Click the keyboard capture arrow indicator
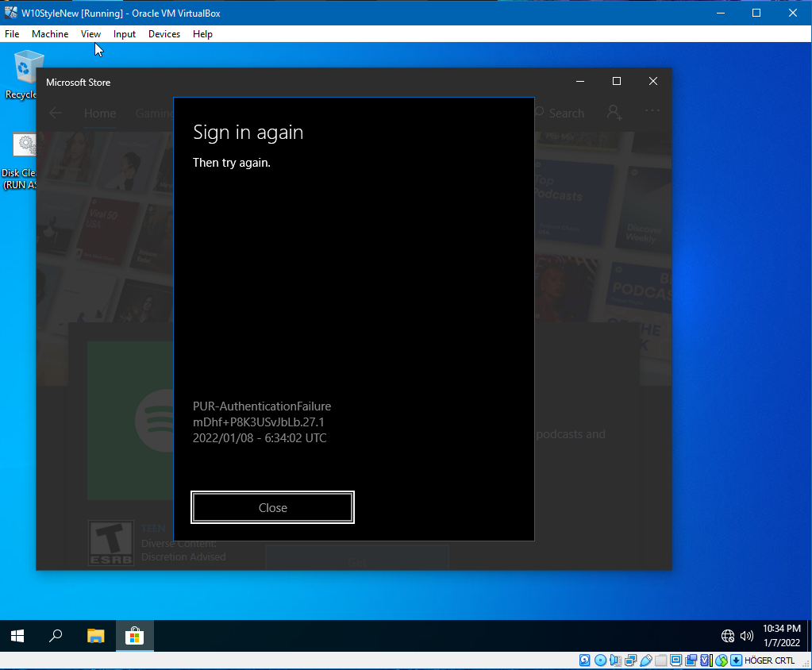This screenshot has height=670, width=812. coord(736,660)
